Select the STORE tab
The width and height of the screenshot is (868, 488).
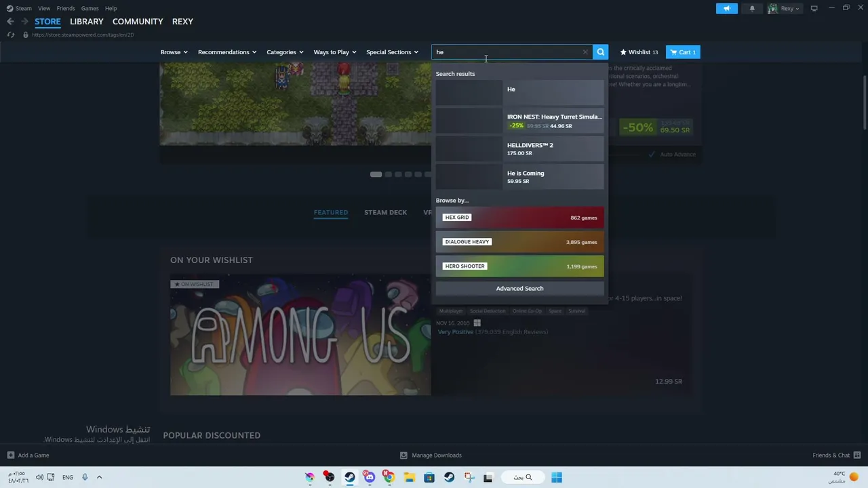pyautogui.click(x=47, y=22)
